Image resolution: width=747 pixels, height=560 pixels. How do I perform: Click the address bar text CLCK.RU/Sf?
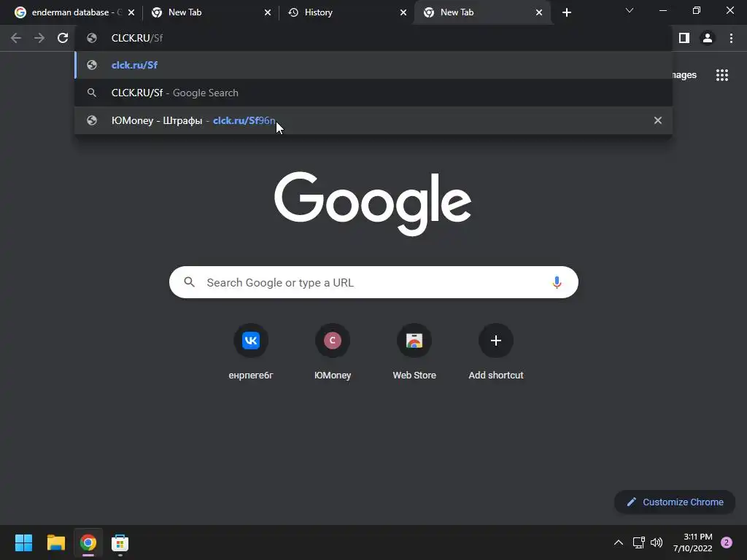(136, 38)
